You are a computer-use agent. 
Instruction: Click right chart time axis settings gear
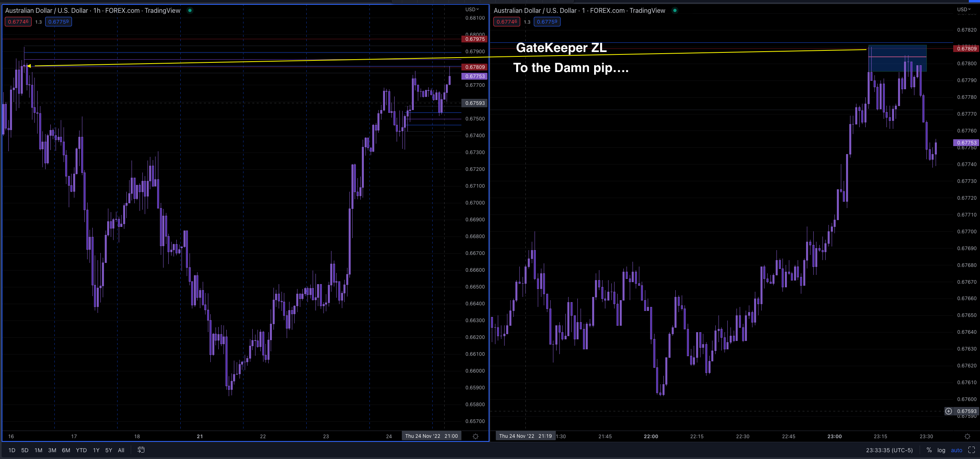pos(967,436)
